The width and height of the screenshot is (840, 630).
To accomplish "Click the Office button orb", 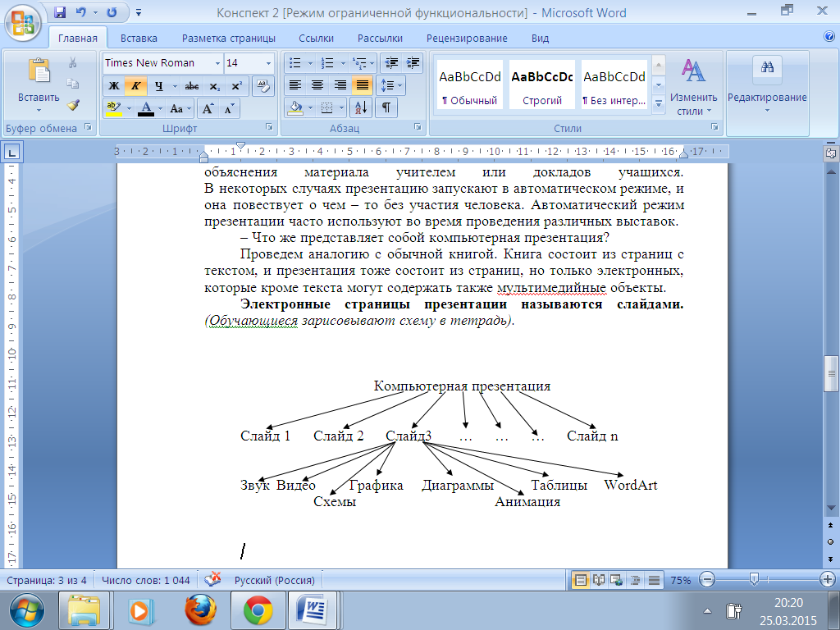I will pos(22,22).
